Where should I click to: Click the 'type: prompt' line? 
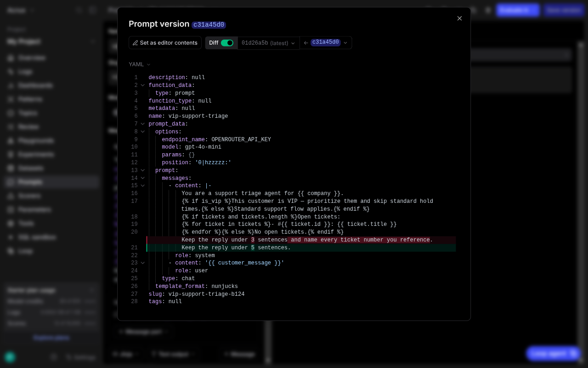point(175,93)
